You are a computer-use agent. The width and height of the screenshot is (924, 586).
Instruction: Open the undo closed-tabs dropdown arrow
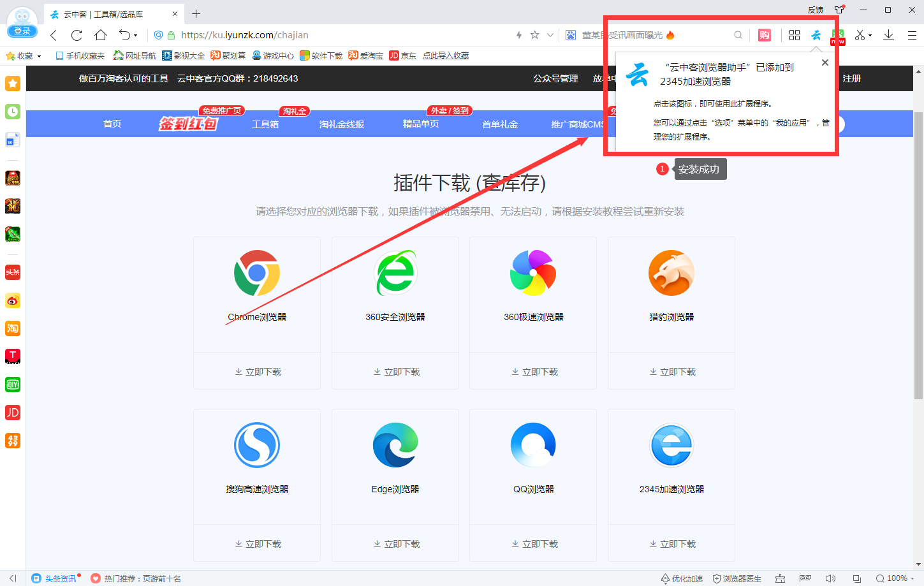pyautogui.click(x=136, y=36)
